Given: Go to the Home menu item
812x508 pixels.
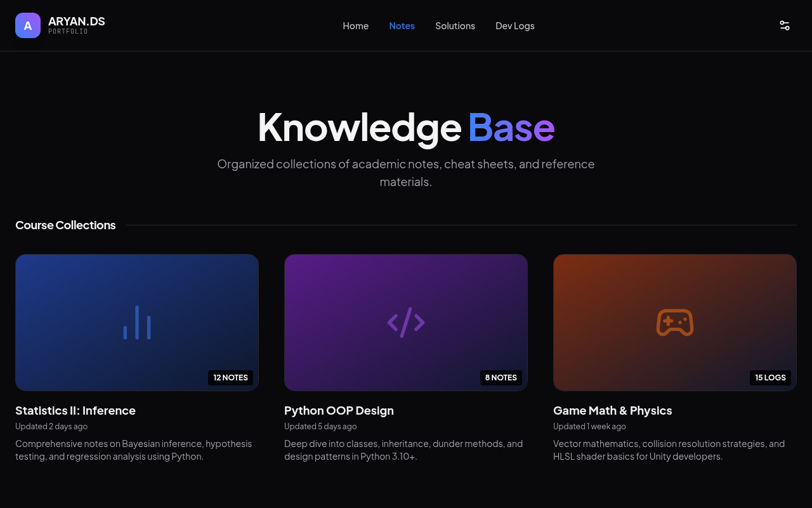Looking at the screenshot, I should [355, 26].
